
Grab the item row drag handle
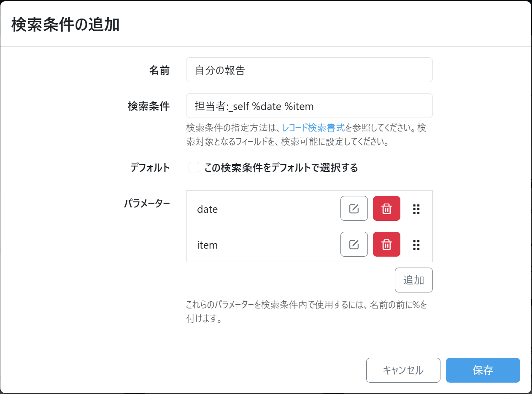(416, 245)
